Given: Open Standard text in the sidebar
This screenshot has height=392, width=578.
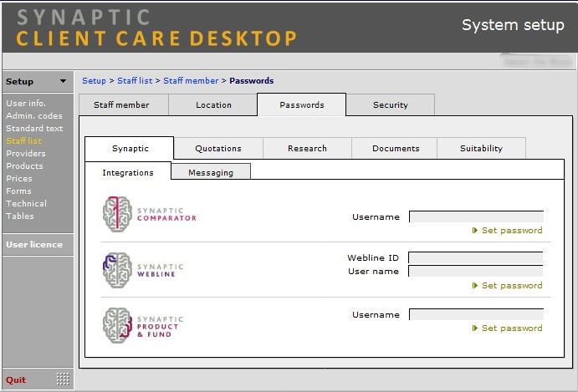Looking at the screenshot, I should [x=34, y=128].
